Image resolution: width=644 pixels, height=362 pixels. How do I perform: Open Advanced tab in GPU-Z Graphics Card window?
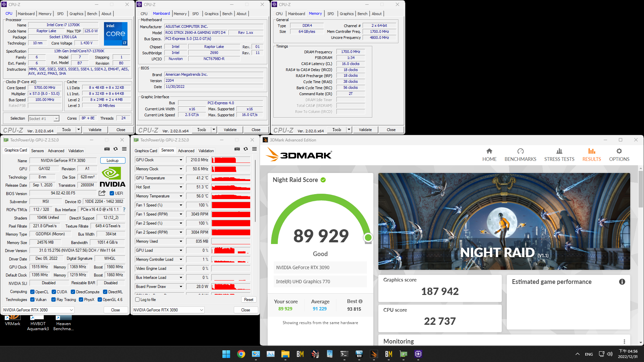[56, 151]
